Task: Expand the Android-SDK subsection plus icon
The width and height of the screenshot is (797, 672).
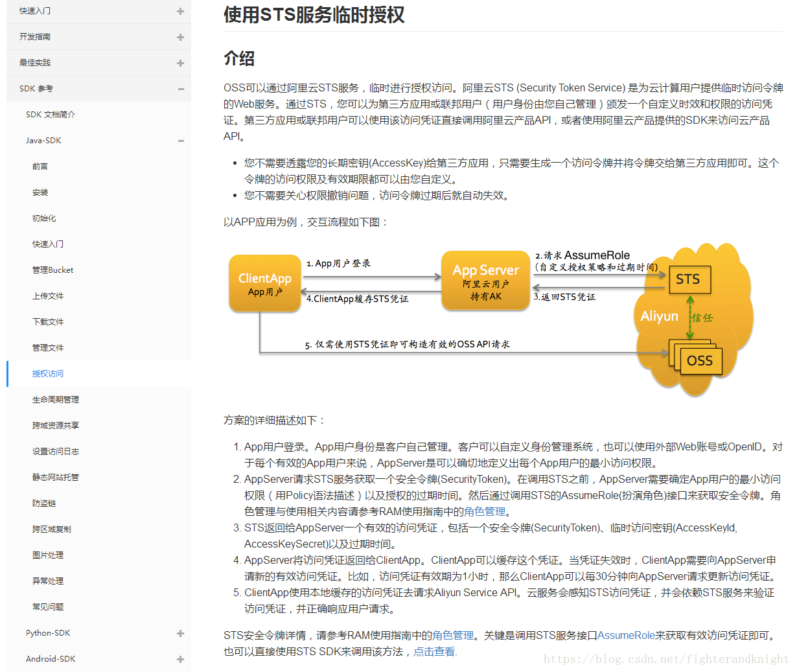Action: pos(180,659)
